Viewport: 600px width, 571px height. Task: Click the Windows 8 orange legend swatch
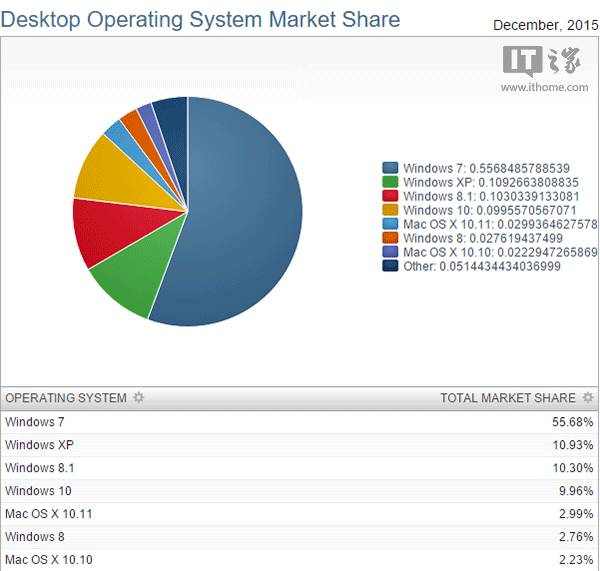(x=390, y=238)
